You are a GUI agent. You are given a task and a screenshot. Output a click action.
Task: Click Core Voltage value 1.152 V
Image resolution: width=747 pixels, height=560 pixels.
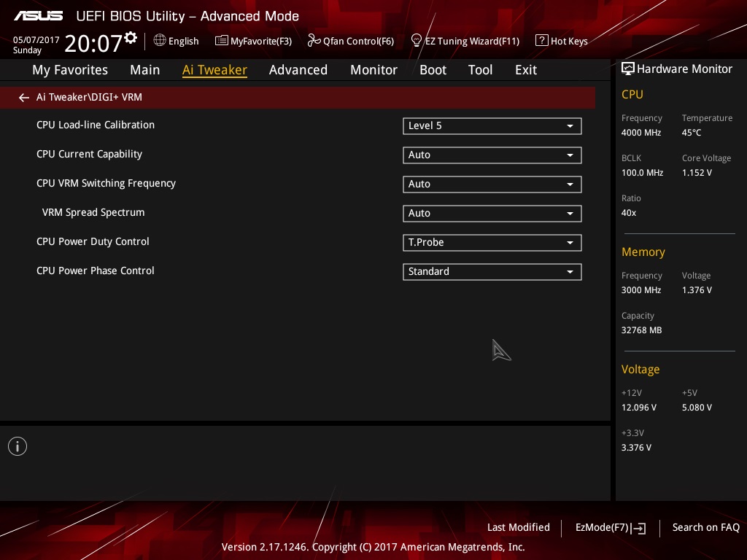[x=697, y=173]
